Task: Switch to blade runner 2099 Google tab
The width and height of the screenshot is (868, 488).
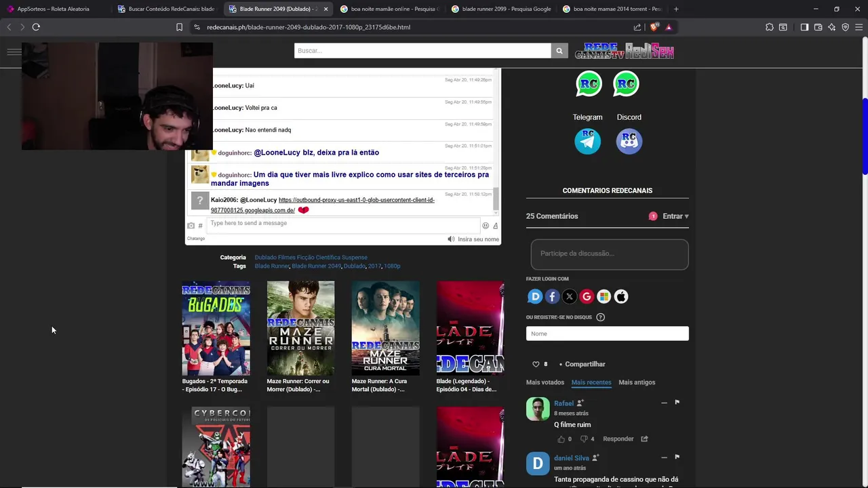Action: (x=501, y=9)
